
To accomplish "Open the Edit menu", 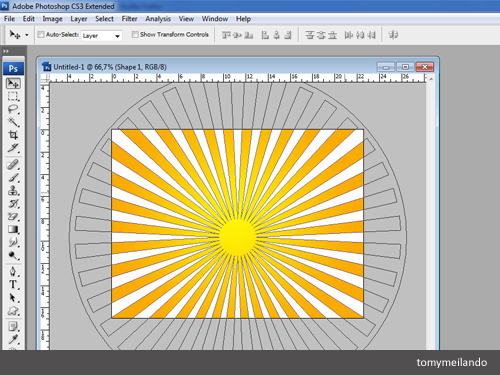I will click(29, 19).
